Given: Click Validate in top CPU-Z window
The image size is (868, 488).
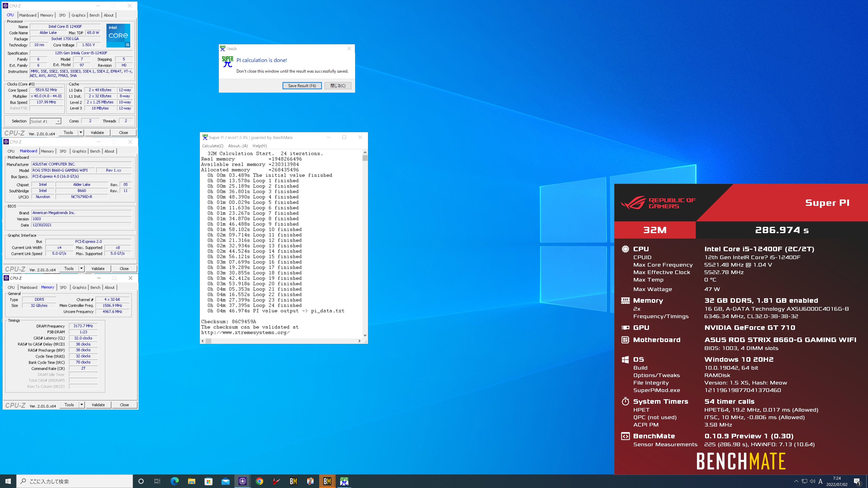Looking at the screenshot, I should (x=97, y=133).
